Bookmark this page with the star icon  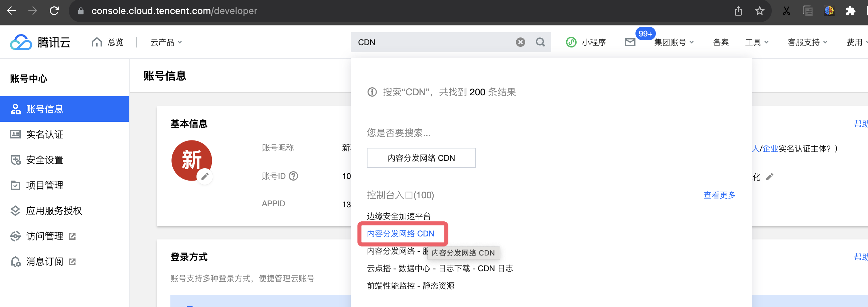(759, 11)
